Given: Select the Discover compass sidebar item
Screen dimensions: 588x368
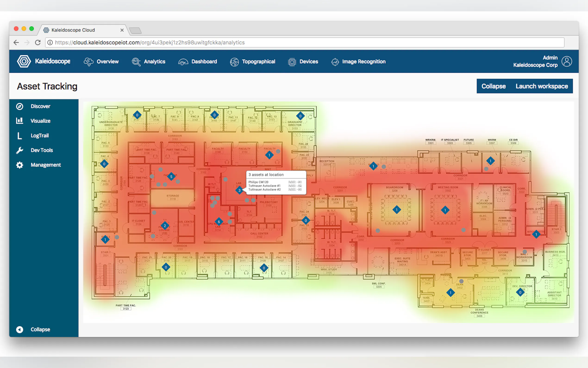Looking at the screenshot, I should click(20, 106).
